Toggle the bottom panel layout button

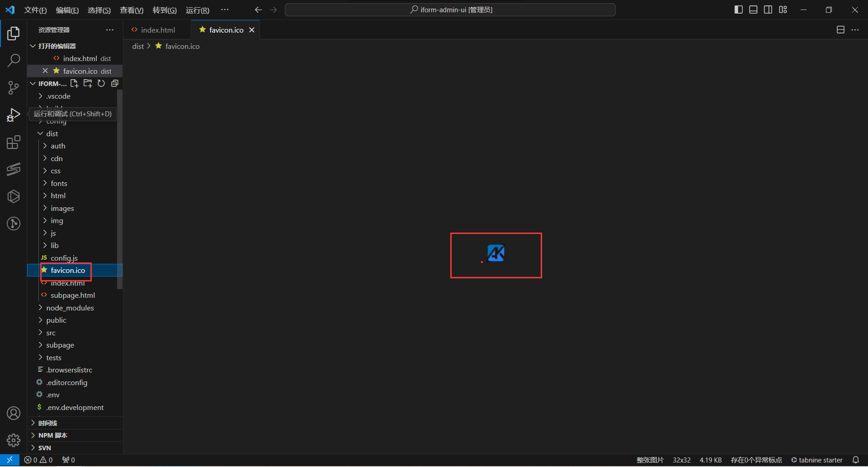point(753,10)
